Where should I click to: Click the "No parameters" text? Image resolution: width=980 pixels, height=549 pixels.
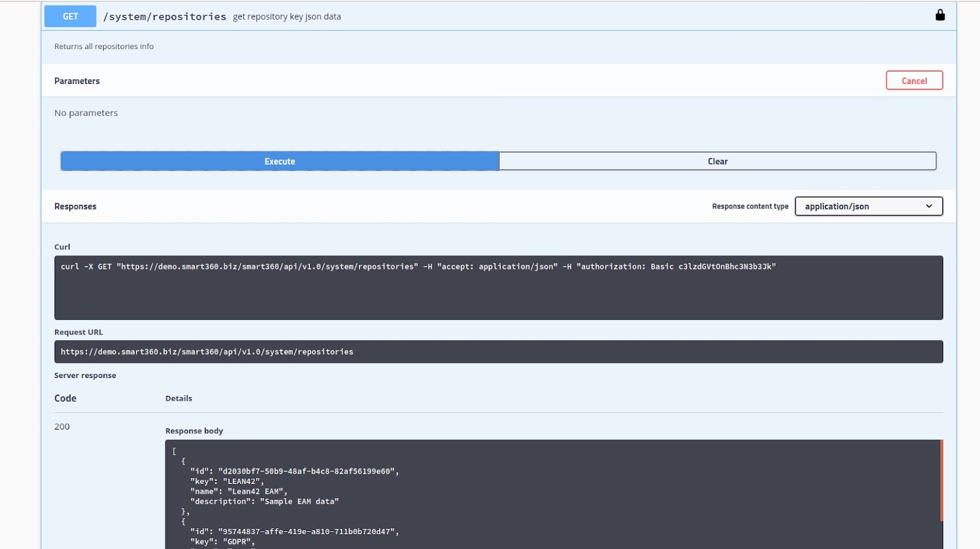coord(86,113)
